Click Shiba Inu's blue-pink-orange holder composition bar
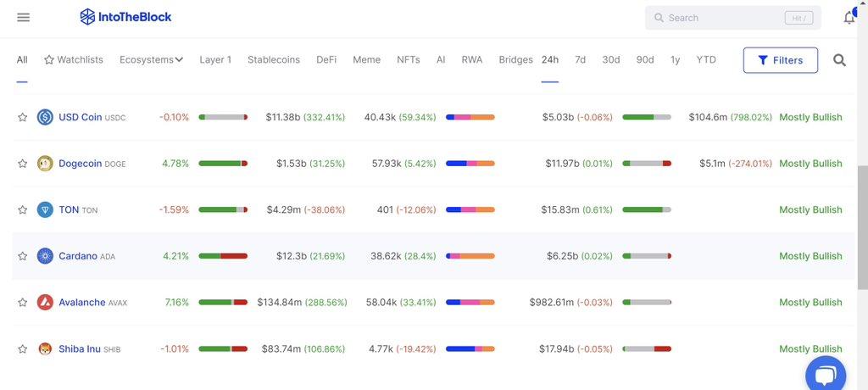This screenshot has height=390, width=868. (x=470, y=349)
